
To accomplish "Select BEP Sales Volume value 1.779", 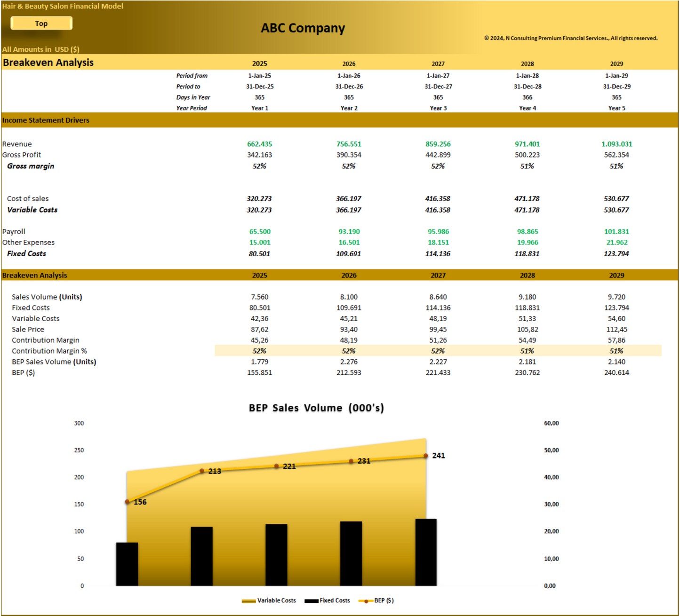I will (x=259, y=362).
